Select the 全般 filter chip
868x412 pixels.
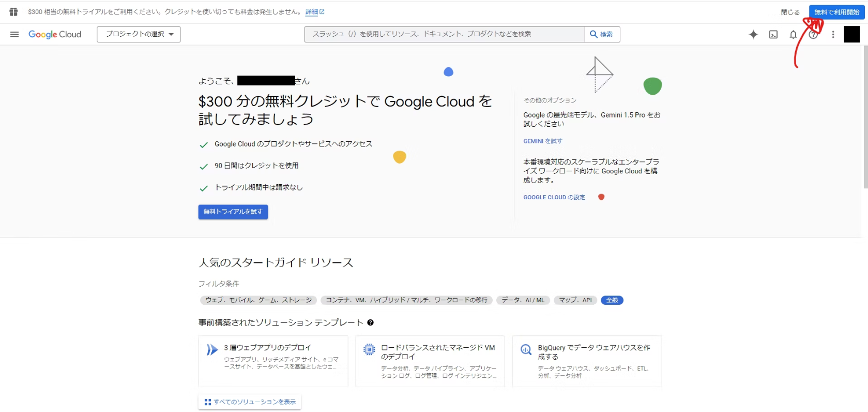[612, 300]
